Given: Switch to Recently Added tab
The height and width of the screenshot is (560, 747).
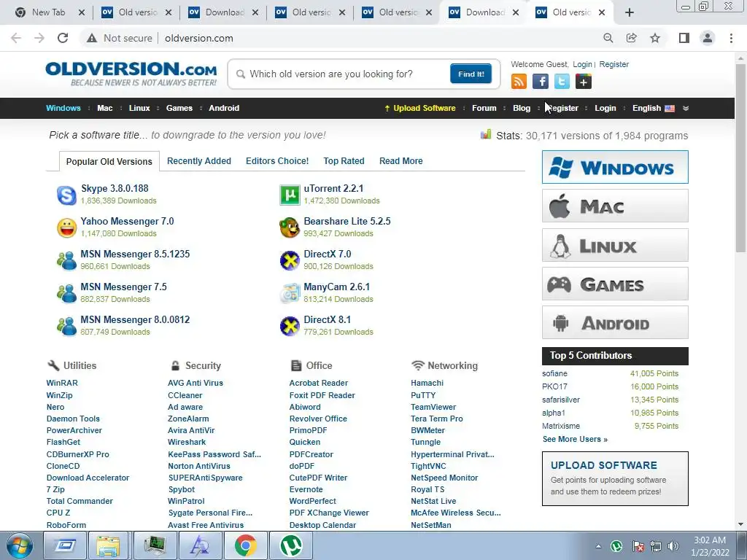Looking at the screenshot, I should [198, 161].
